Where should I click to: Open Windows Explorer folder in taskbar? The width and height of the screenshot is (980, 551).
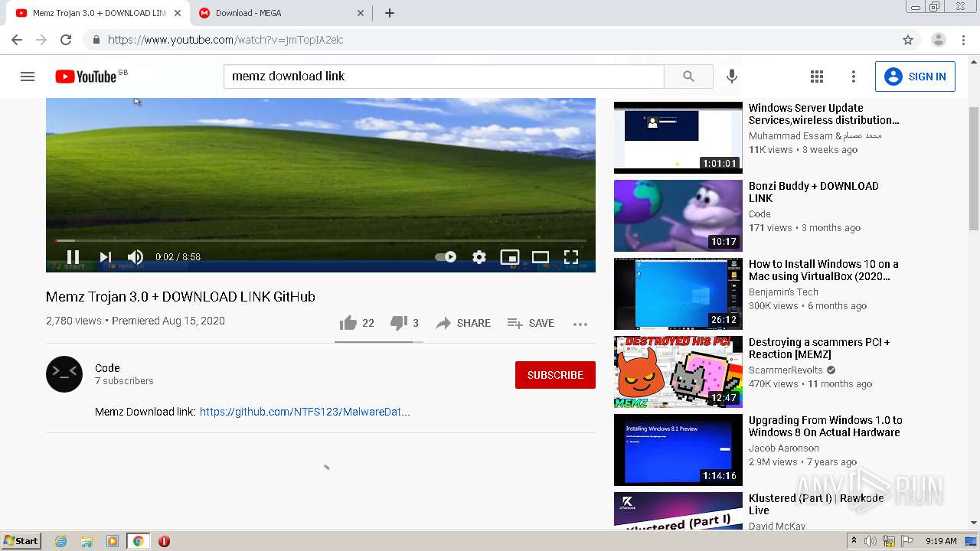(x=87, y=541)
